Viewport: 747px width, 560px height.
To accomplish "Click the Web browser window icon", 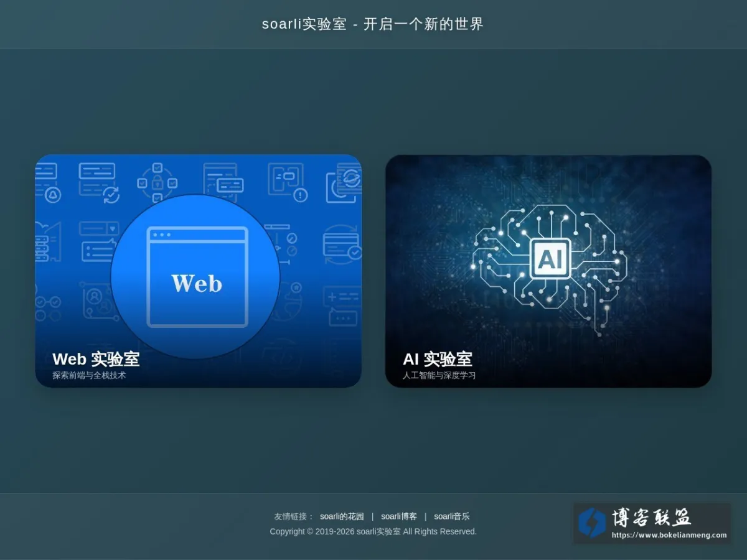I will point(197,277).
